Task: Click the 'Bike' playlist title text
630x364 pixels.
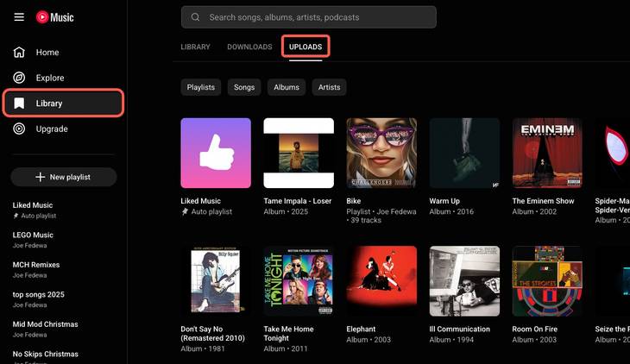Action: (354, 201)
